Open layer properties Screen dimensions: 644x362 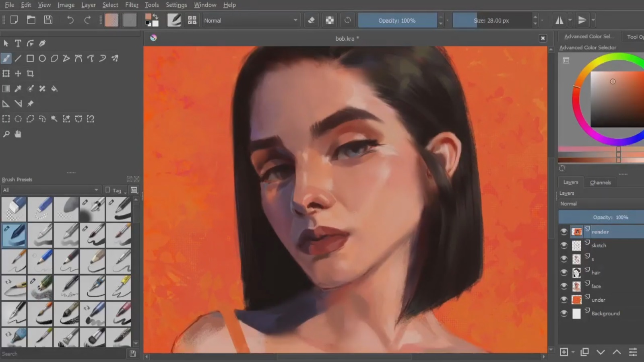pyautogui.click(x=633, y=352)
